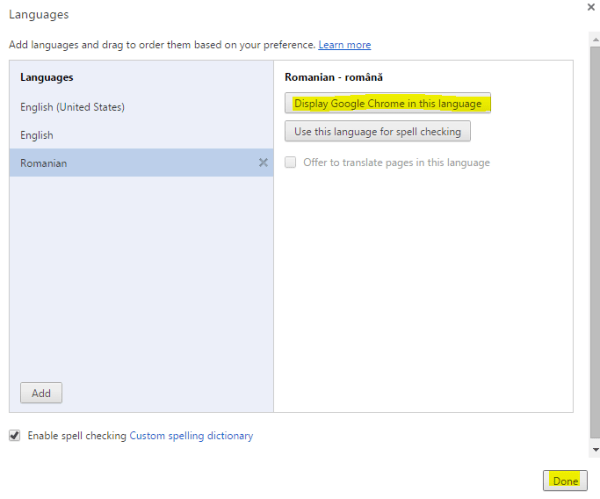Select the Romanian language row
Screen dimensions: 600x499
pyautogui.click(x=141, y=163)
